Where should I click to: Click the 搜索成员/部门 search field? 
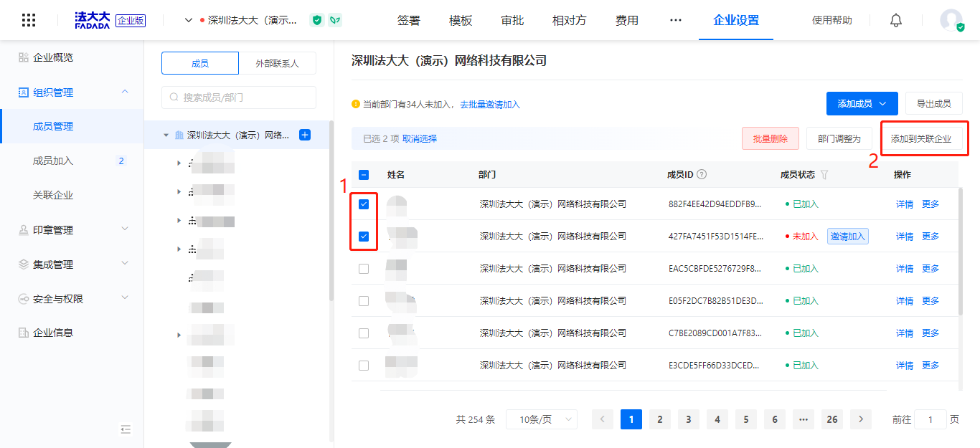click(x=239, y=97)
